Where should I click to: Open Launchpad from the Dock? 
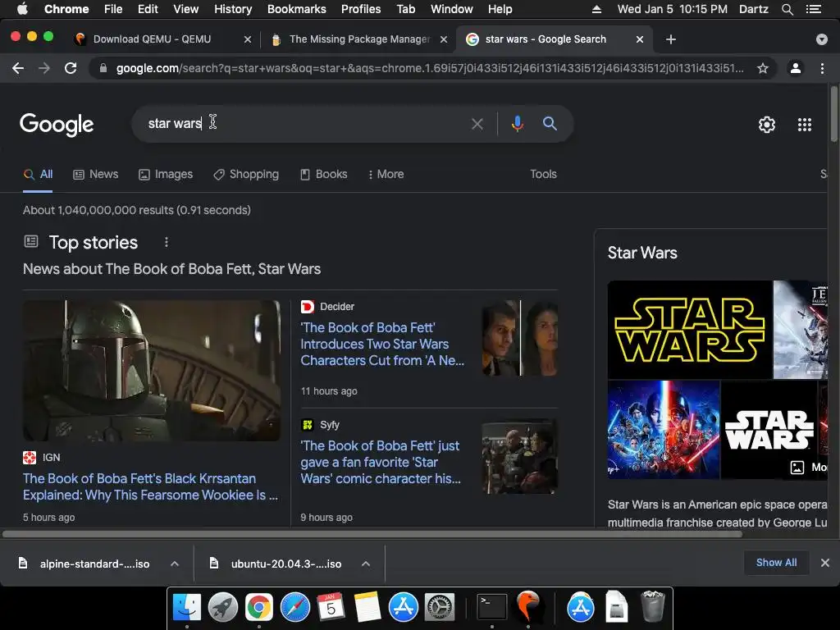223,607
